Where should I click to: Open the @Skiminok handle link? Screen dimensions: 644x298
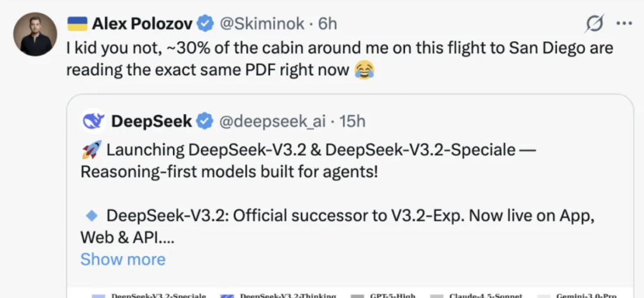(x=262, y=24)
